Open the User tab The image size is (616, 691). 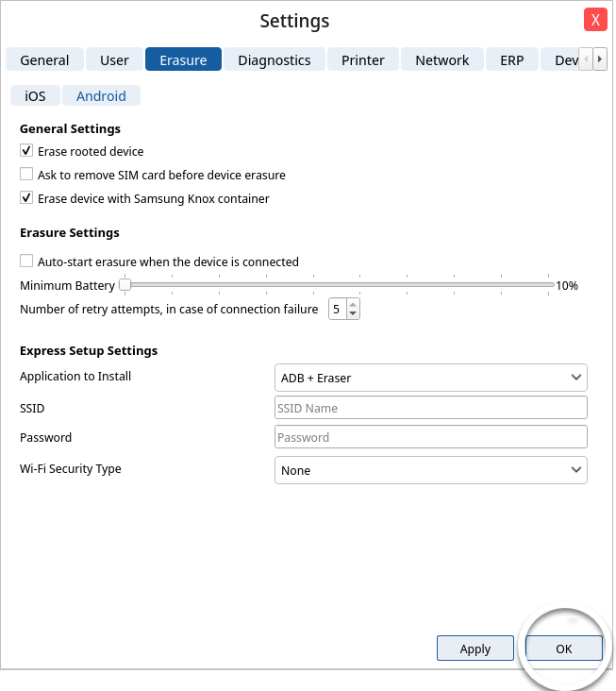click(x=114, y=59)
